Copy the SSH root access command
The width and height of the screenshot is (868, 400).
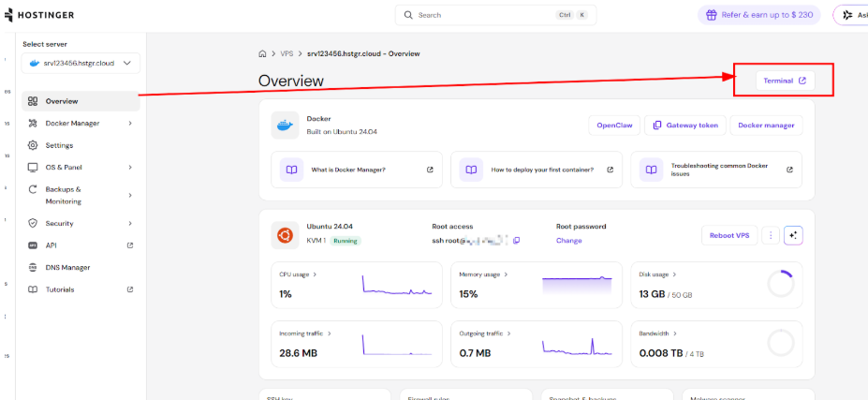click(516, 241)
